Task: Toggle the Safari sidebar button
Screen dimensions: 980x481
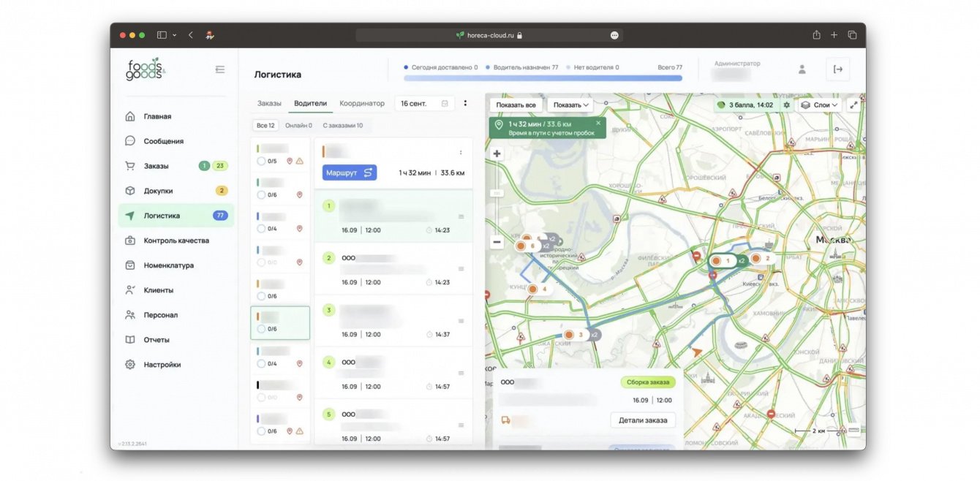Action: pyautogui.click(x=162, y=35)
